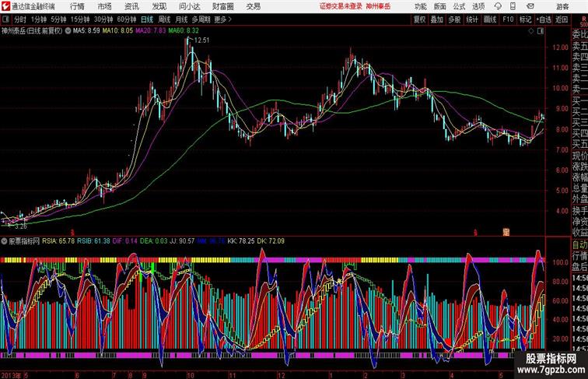Open the mail message envelope icon
This screenshot has height=379, width=588.
530,6
